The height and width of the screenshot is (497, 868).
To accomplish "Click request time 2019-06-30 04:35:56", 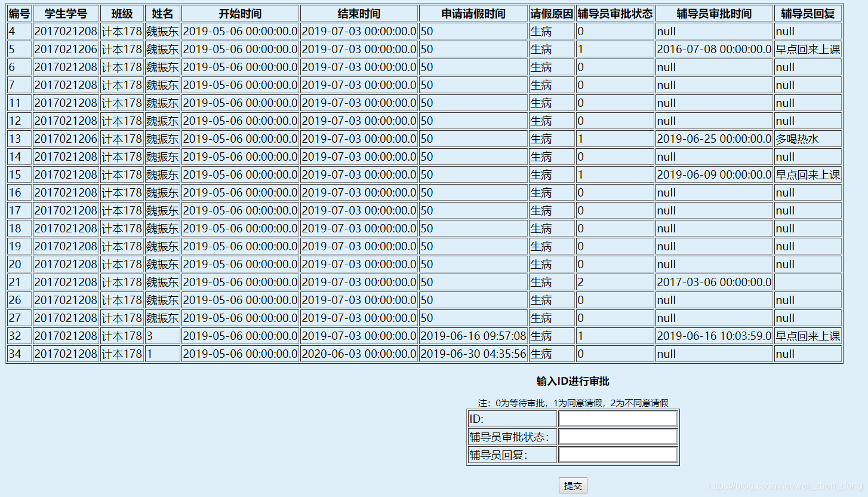I will click(473, 354).
